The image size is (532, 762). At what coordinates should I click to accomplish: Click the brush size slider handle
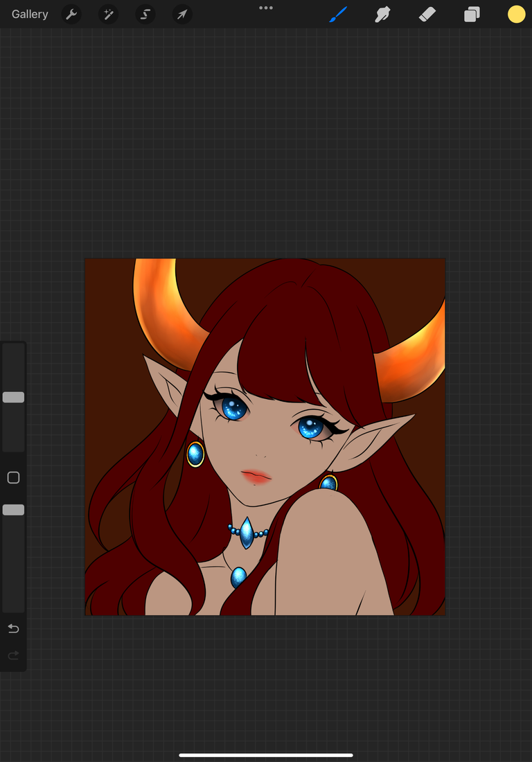13,397
